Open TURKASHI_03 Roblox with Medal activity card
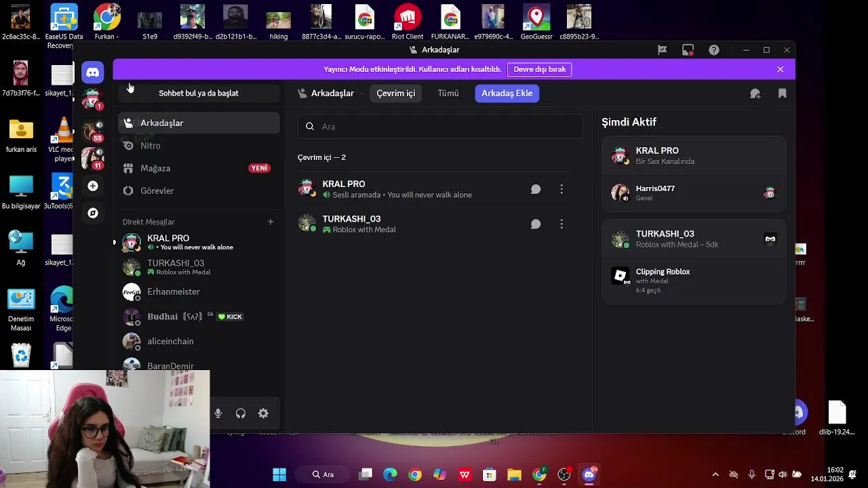This screenshot has height=488, width=868. click(694, 239)
